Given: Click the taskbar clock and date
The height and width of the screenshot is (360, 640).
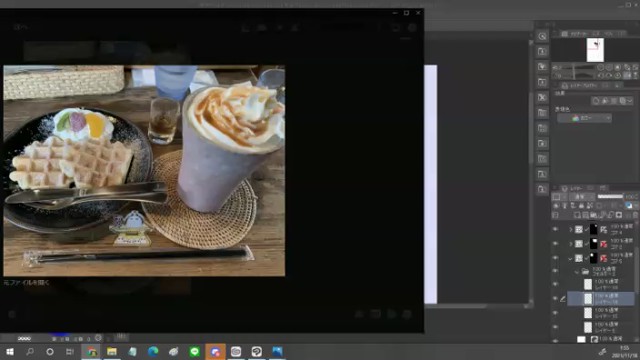Looking at the screenshot, I should pyautogui.click(x=624, y=352).
